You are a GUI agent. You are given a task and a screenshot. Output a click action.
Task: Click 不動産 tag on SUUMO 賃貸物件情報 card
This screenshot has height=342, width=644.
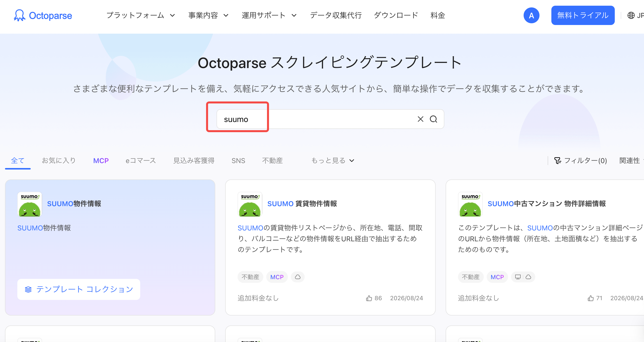tap(250, 277)
